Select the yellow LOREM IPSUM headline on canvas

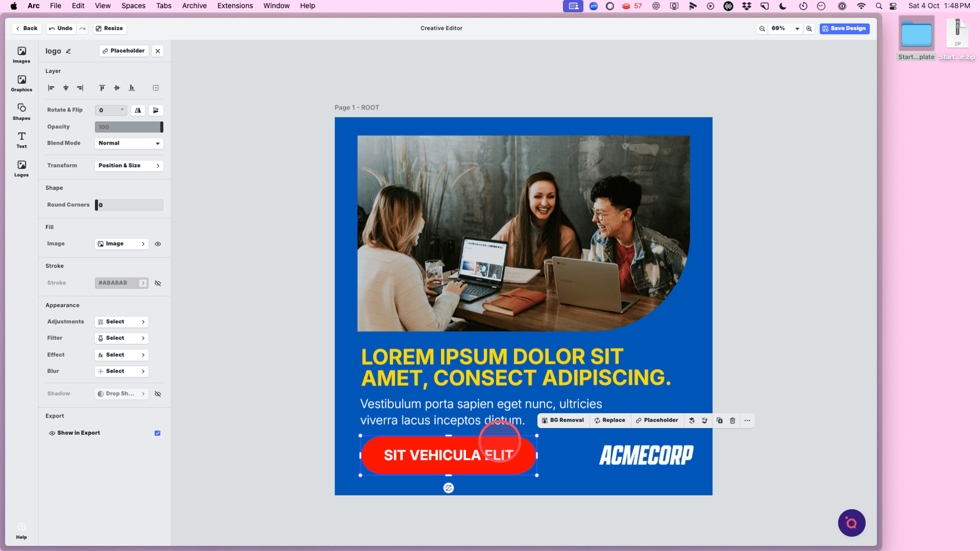(516, 367)
